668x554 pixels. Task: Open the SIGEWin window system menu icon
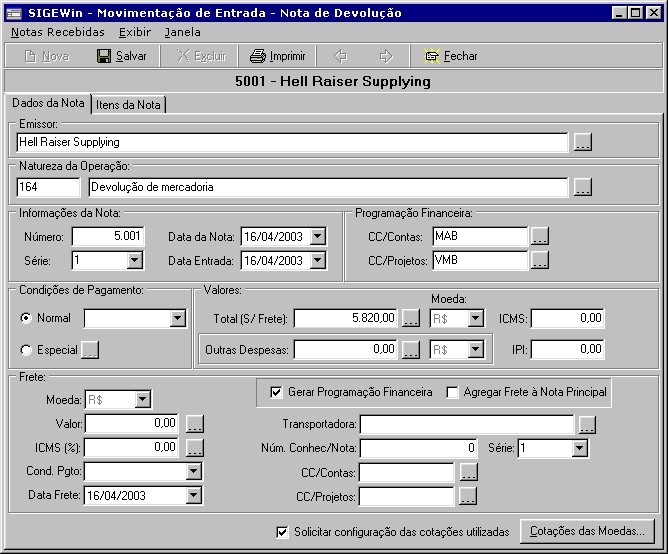14,13
